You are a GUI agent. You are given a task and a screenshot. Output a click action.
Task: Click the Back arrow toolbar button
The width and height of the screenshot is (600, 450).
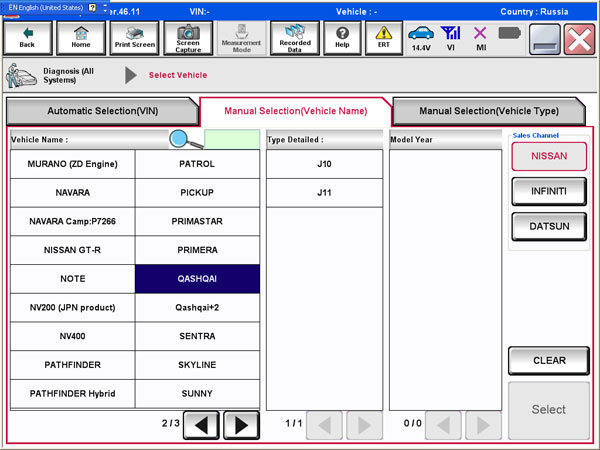point(27,38)
